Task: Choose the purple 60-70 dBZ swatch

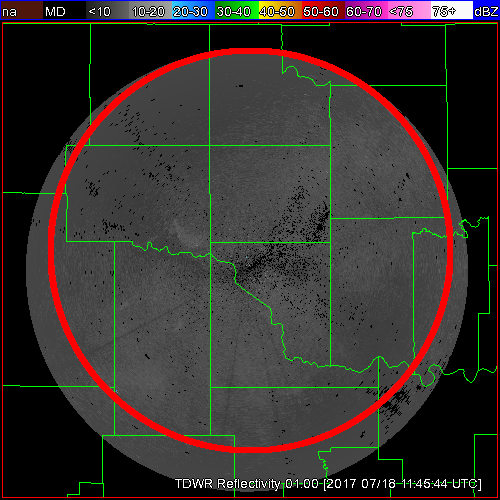Action: click(366, 10)
